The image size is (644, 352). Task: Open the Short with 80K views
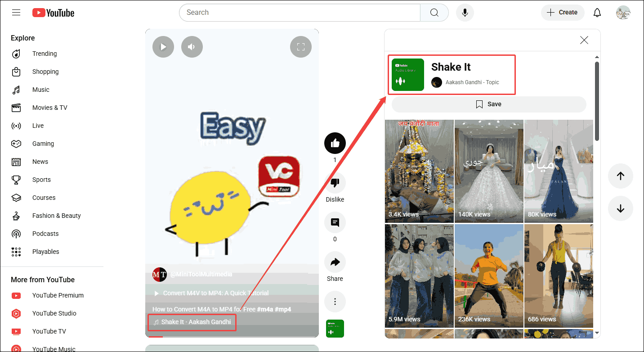coord(559,171)
